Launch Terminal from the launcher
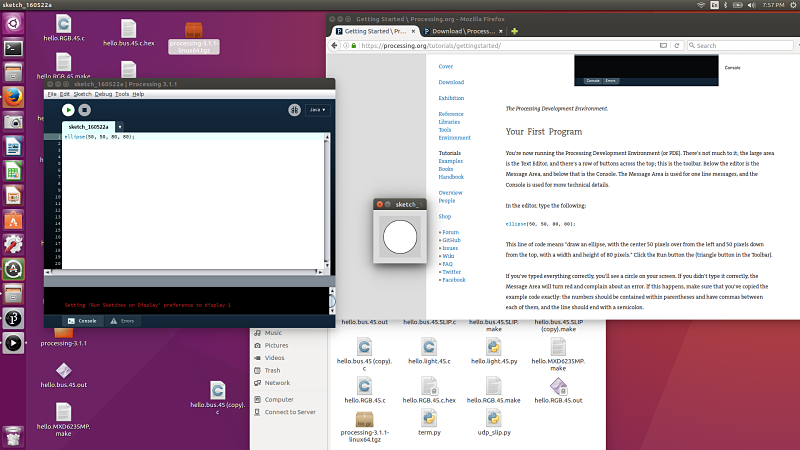The width and height of the screenshot is (800, 450). 13,48
